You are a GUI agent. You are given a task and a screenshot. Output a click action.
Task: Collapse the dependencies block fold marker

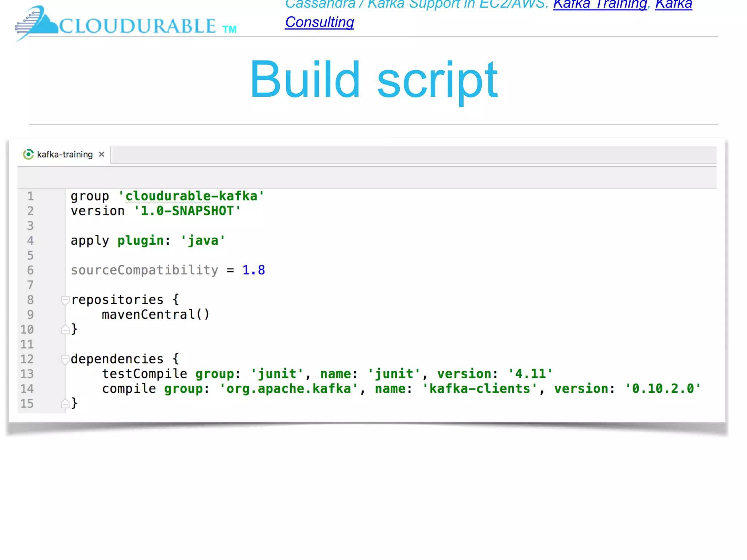(65, 359)
